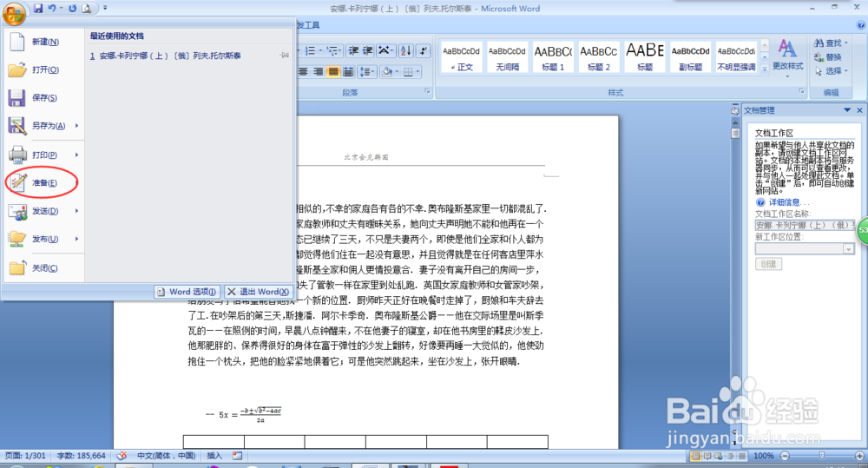Choose Prepare (准备) in Office menu

coord(44,182)
